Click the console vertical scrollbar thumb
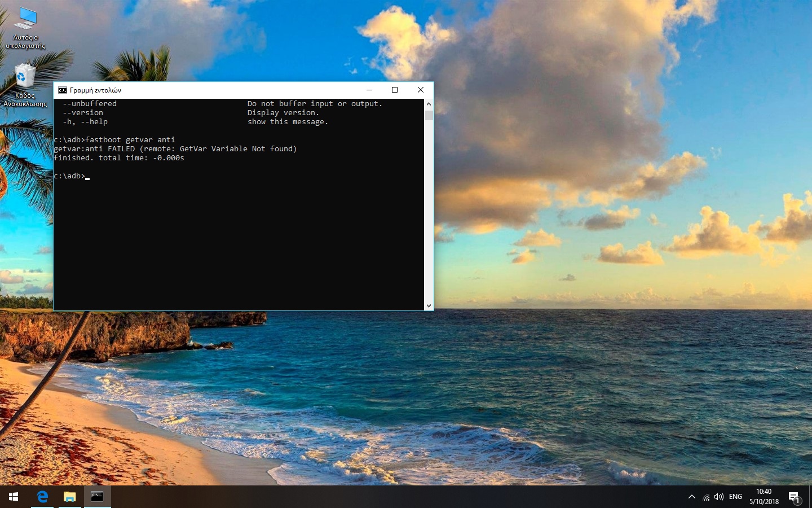This screenshot has width=812, height=508. [x=429, y=116]
